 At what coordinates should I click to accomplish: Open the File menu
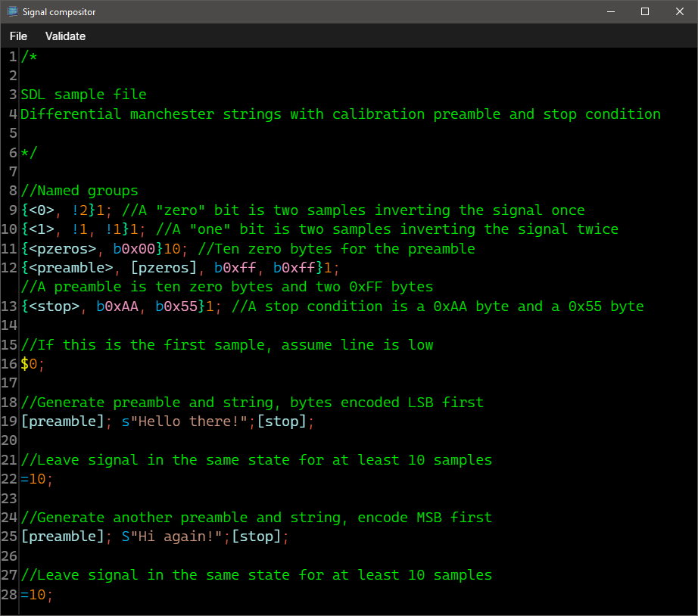tap(18, 36)
